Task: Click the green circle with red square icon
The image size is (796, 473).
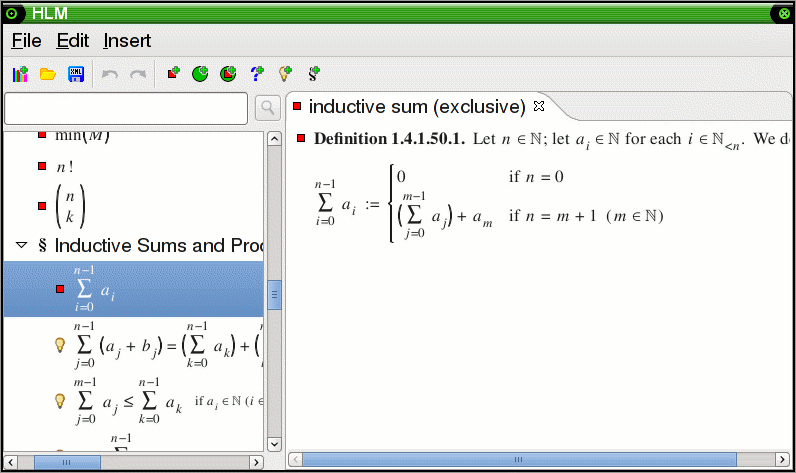Action: tap(228, 74)
